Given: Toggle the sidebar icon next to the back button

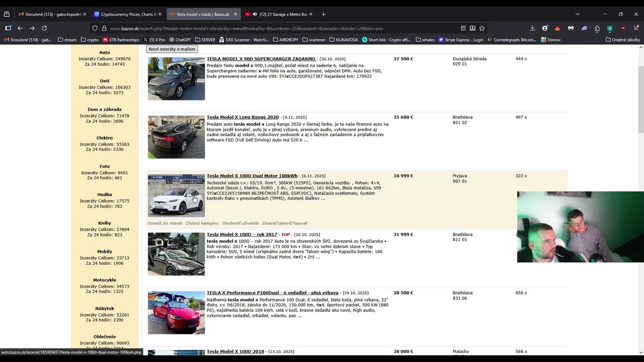Looking at the screenshot, I should pyautogui.click(x=8, y=28).
